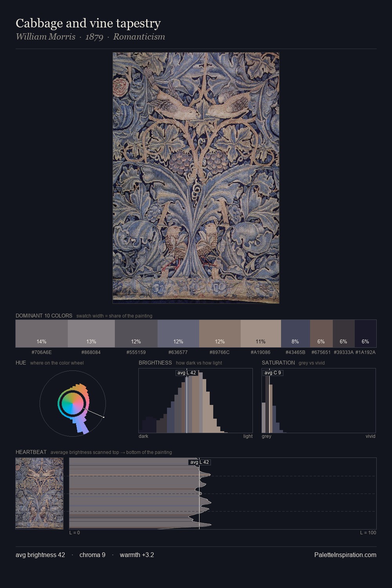Click 'how dark vs how light' caption
Viewport: 392px width, 588px height.
tap(199, 363)
